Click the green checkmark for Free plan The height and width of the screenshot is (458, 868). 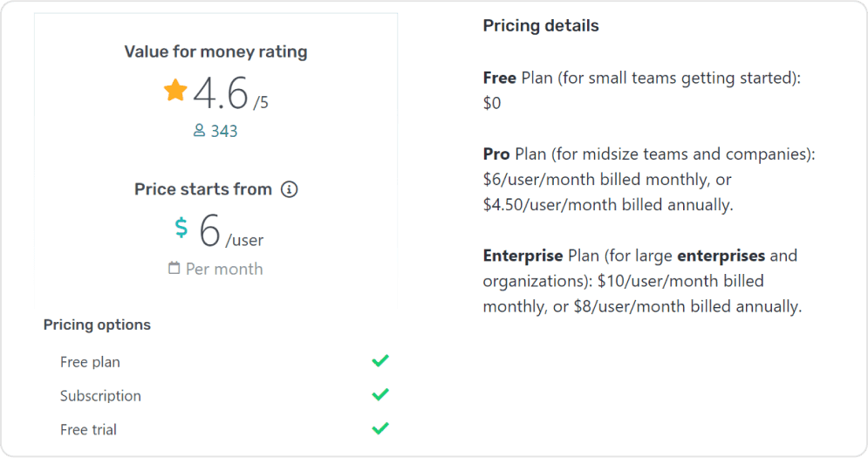click(379, 360)
